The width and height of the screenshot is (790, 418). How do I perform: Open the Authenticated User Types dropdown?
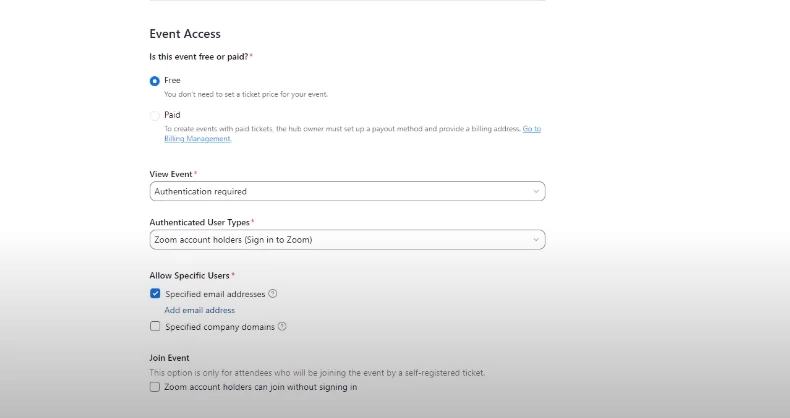point(340,240)
